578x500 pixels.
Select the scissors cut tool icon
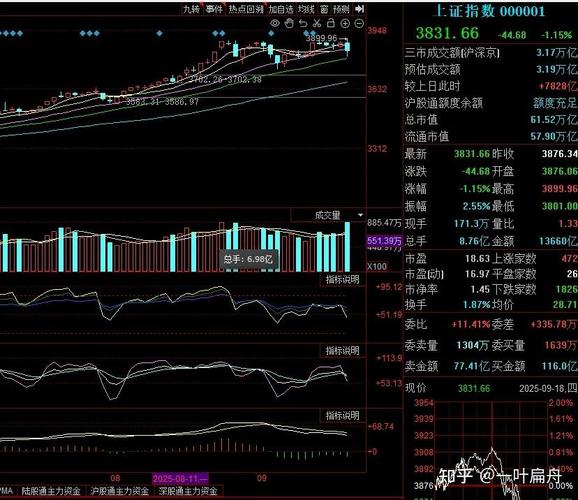317,24
